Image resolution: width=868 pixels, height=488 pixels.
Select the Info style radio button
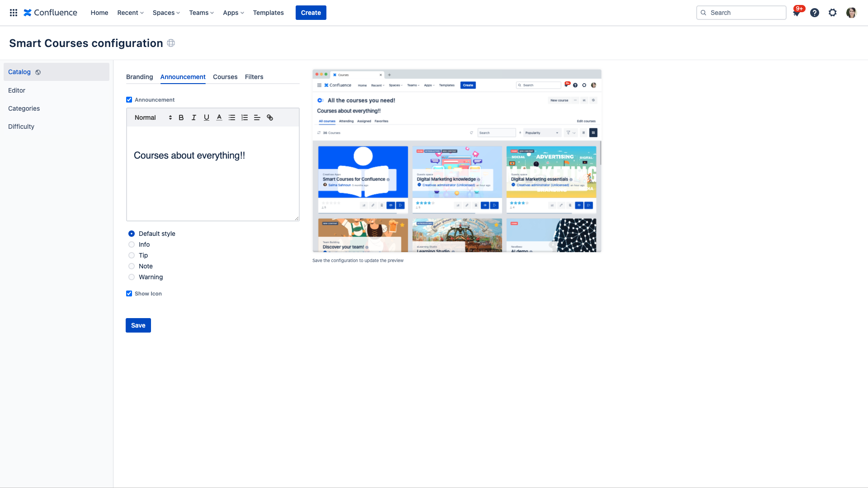tap(132, 244)
